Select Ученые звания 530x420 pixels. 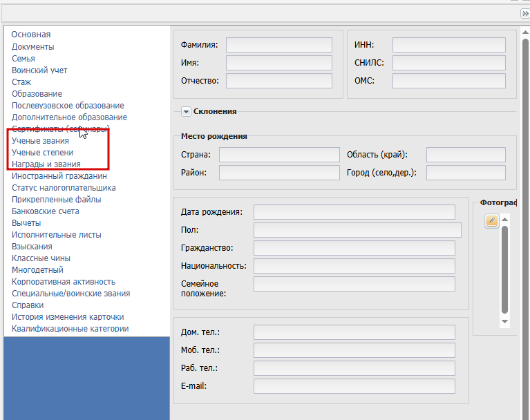40,140
